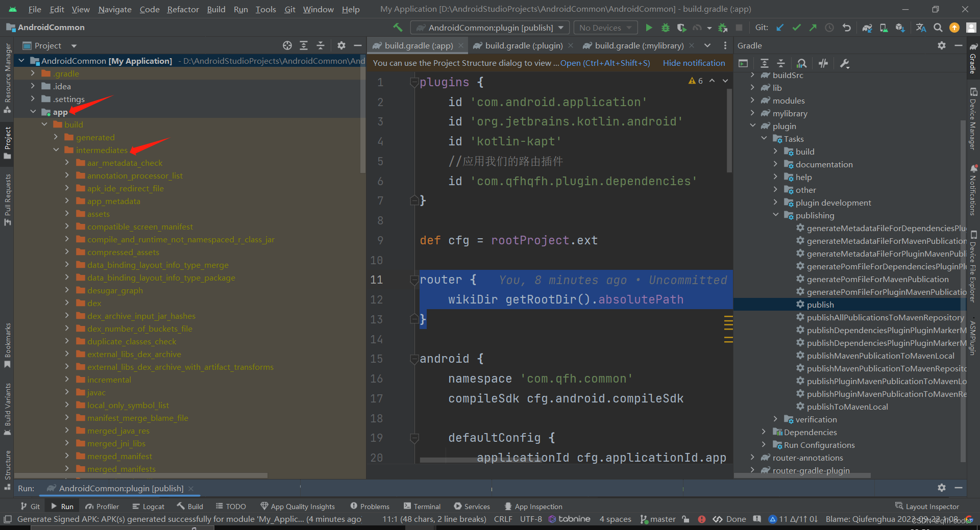Toggle the Project tool window tab
The image size is (980, 530).
click(x=7, y=143)
